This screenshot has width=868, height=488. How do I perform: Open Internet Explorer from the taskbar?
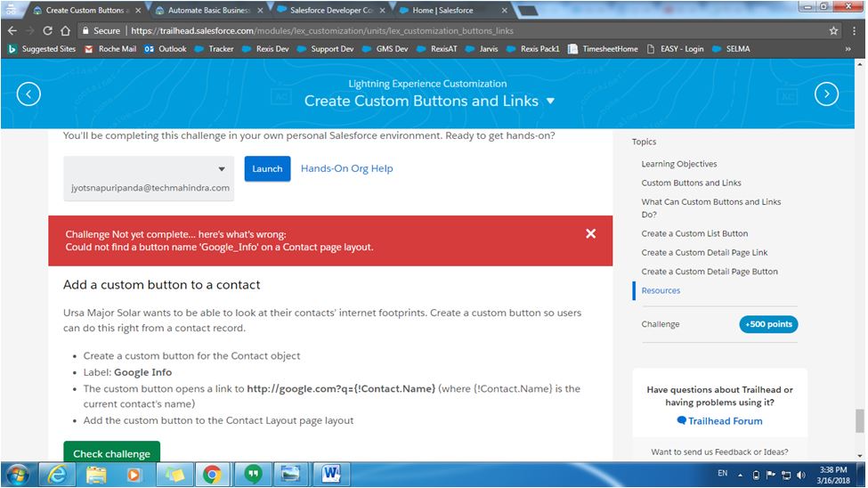click(57, 474)
